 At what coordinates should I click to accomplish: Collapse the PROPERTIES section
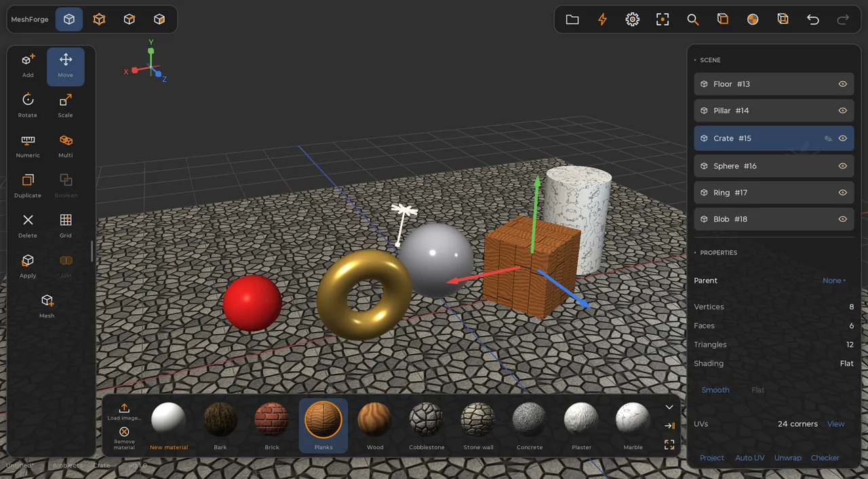point(715,252)
